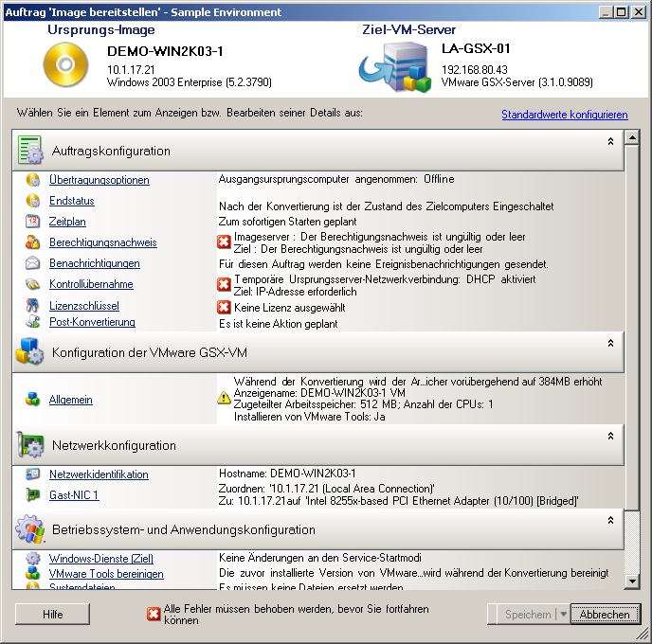Click the Hilfe button

[x=52, y=614]
